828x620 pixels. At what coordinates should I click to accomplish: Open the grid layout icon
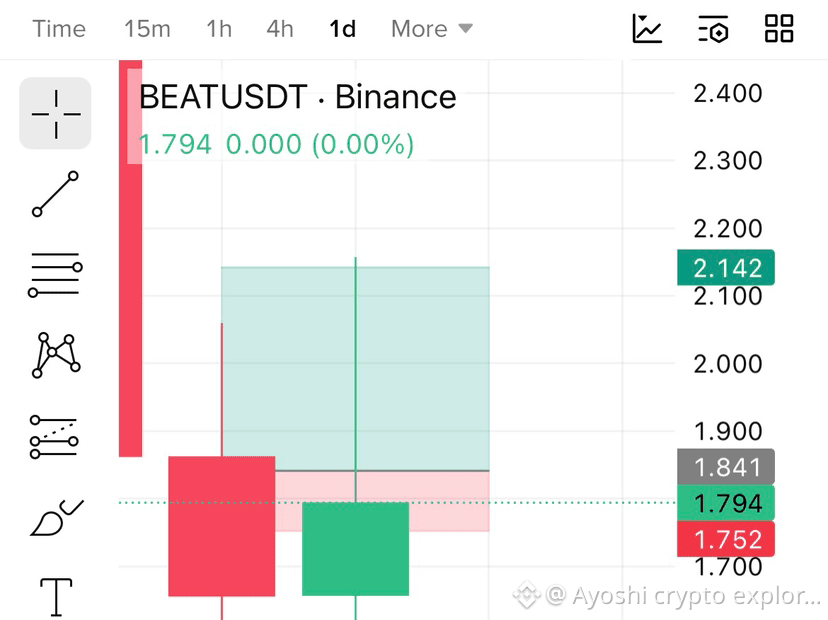pyautogui.click(x=779, y=29)
